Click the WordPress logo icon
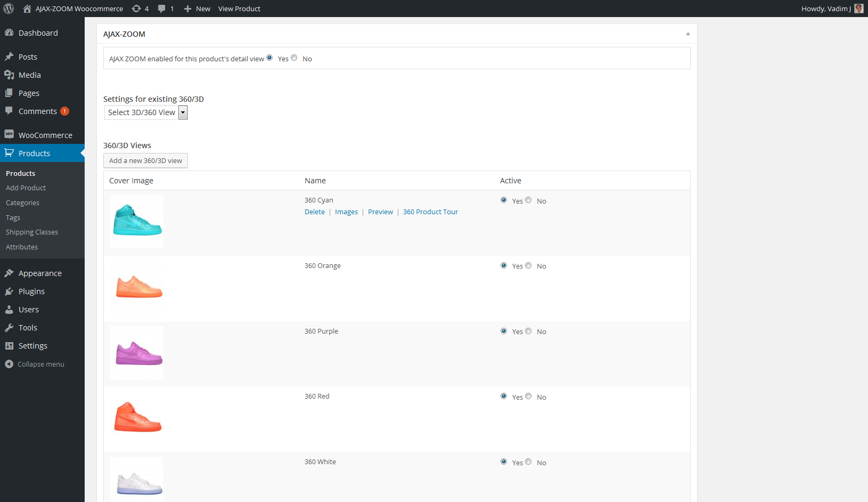This screenshot has width=868, height=502. point(9,9)
